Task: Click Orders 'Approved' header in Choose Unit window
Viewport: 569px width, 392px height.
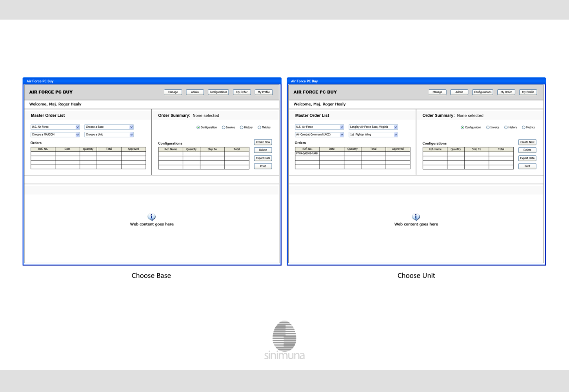Action: [x=398, y=149]
